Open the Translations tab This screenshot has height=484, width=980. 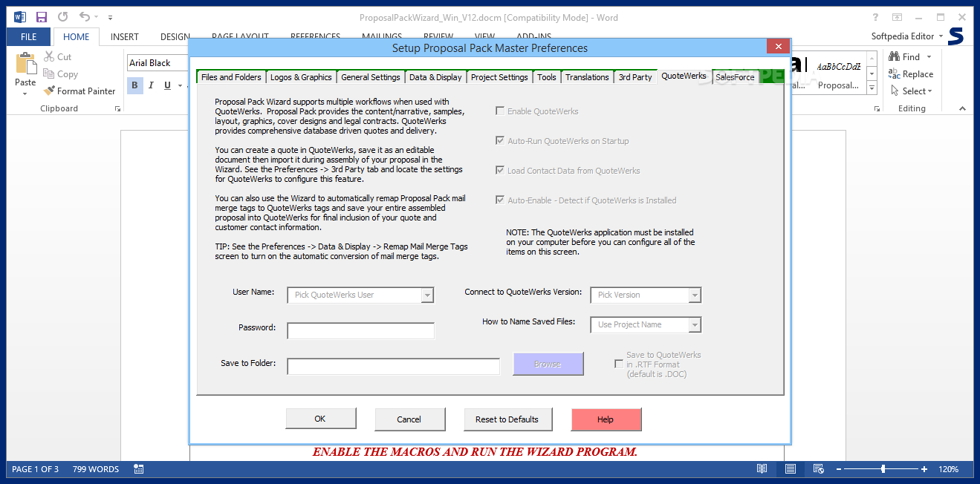587,77
